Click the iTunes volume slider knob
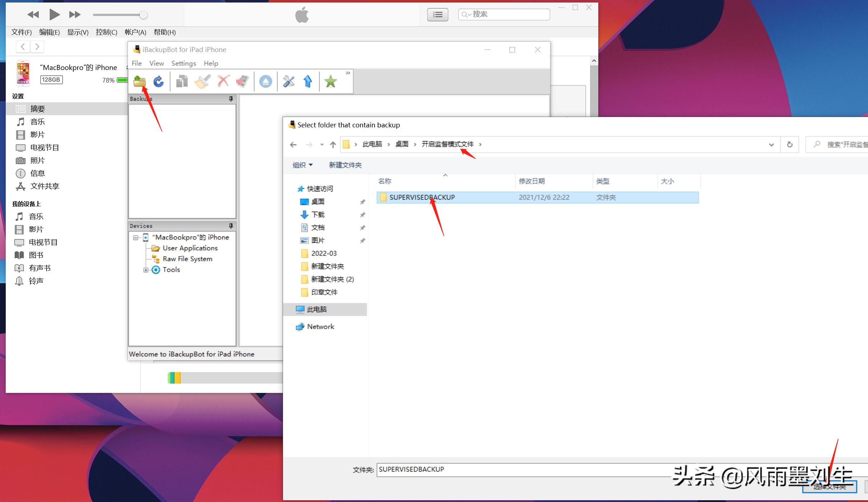This screenshot has width=868, height=502. click(143, 15)
